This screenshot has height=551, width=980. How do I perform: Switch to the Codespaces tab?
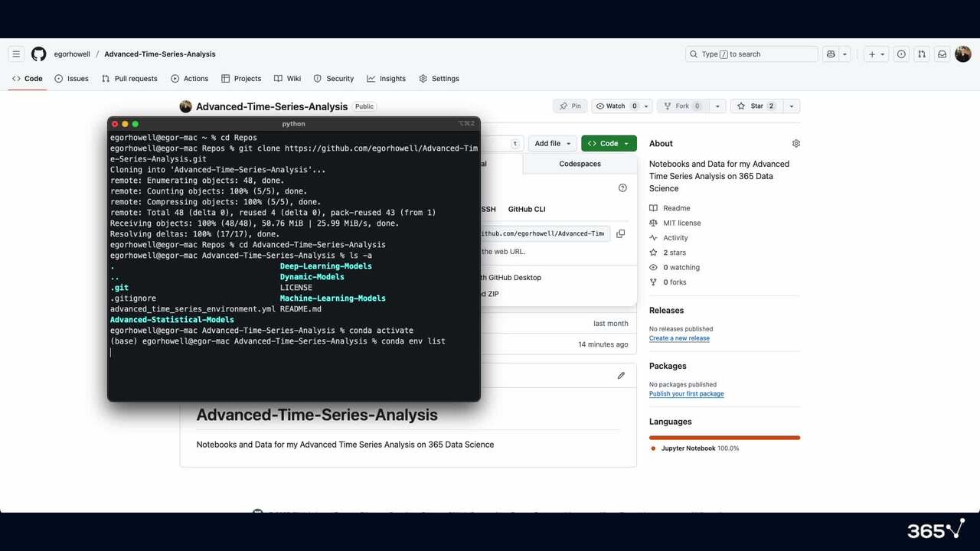[x=580, y=163]
